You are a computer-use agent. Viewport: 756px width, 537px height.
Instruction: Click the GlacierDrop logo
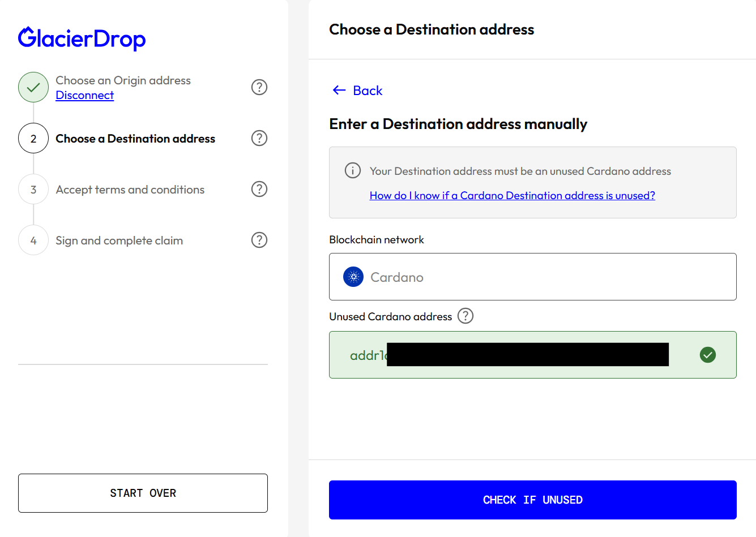(82, 38)
